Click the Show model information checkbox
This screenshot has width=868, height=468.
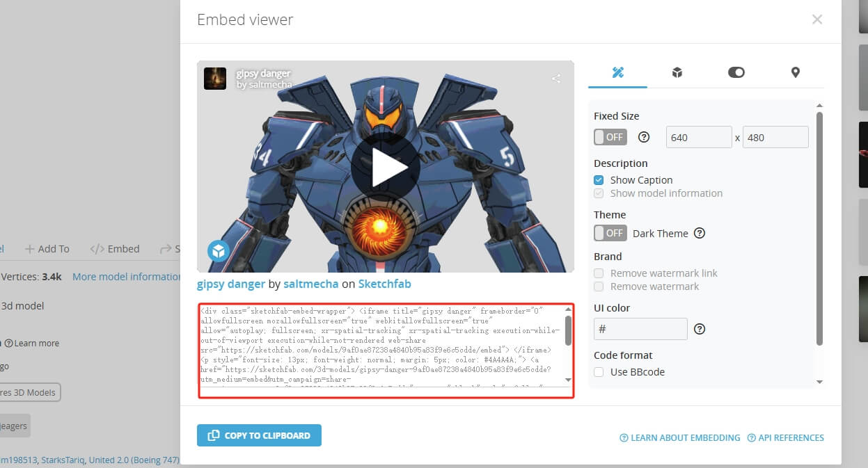click(x=599, y=193)
